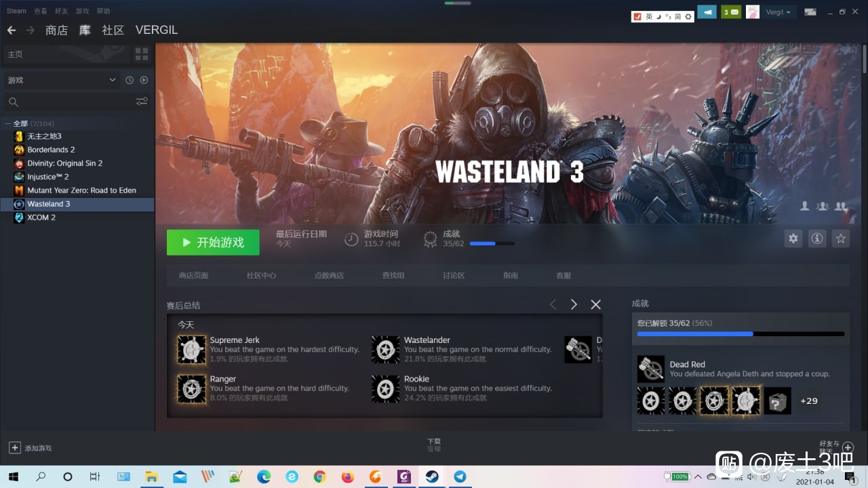Close the post-game summary panel

[595, 304]
